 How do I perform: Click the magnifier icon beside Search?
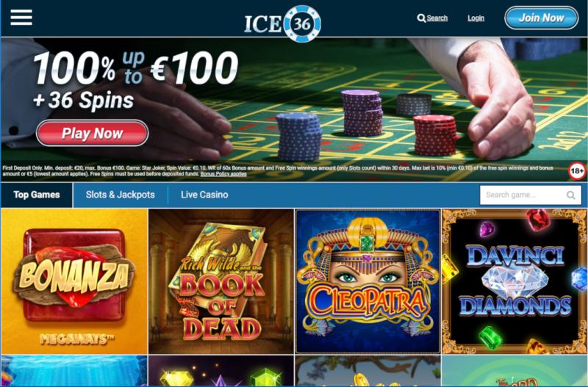421,18
